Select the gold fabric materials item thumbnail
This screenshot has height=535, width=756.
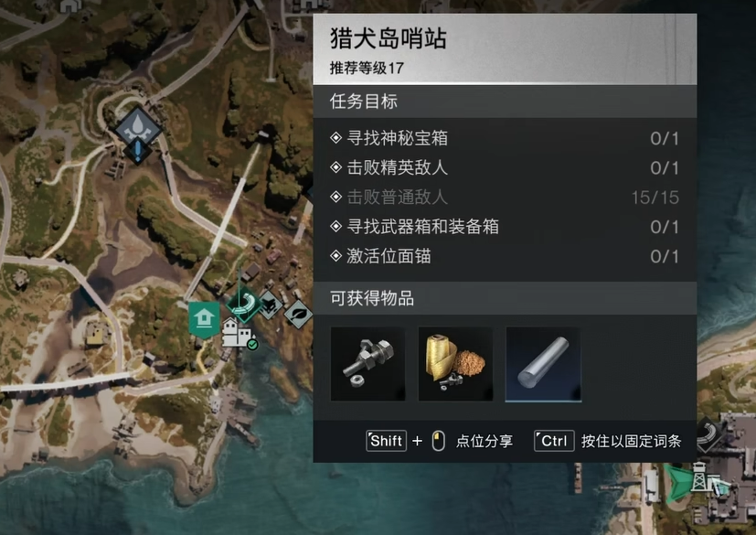pyautogui.click(x=455, y=364)
